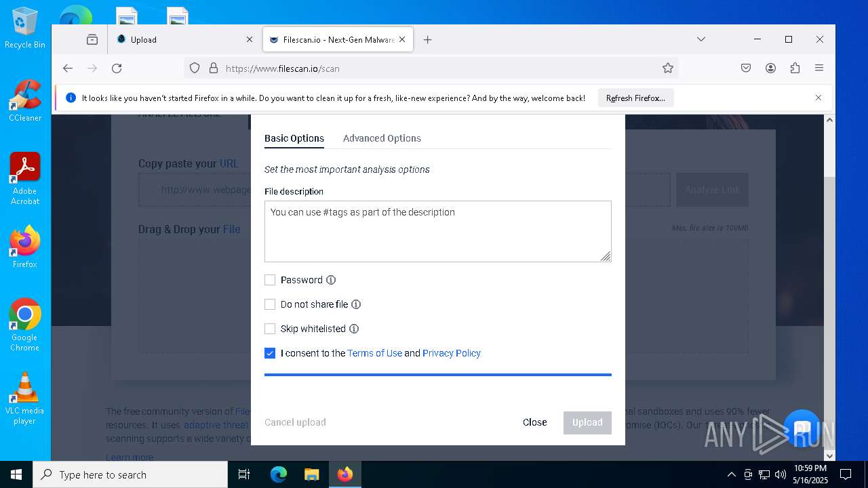Enable Skip whitelisted checkbox
The image size is (868, 488).
coord(270,329)
